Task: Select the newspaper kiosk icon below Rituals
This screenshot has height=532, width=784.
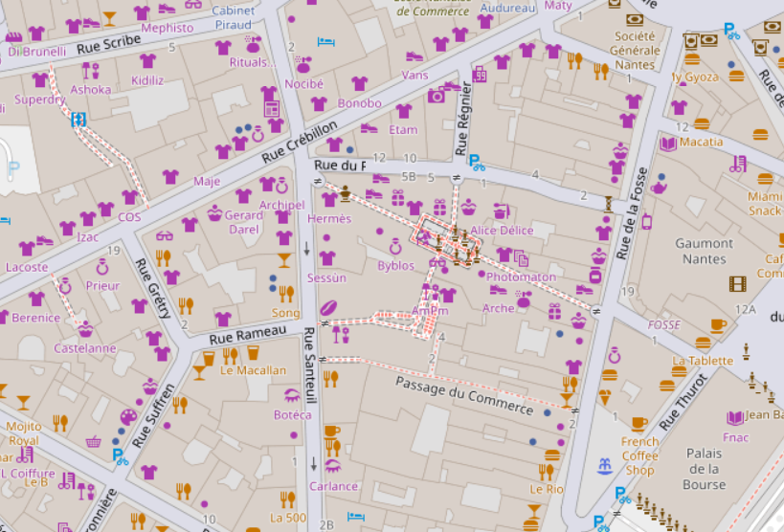Action: point(272,108)
